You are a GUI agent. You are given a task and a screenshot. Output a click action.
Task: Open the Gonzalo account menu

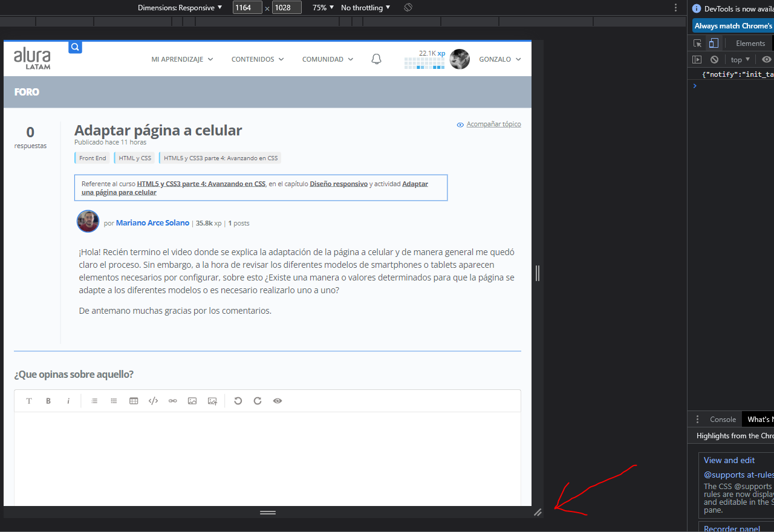coord(500,59)
